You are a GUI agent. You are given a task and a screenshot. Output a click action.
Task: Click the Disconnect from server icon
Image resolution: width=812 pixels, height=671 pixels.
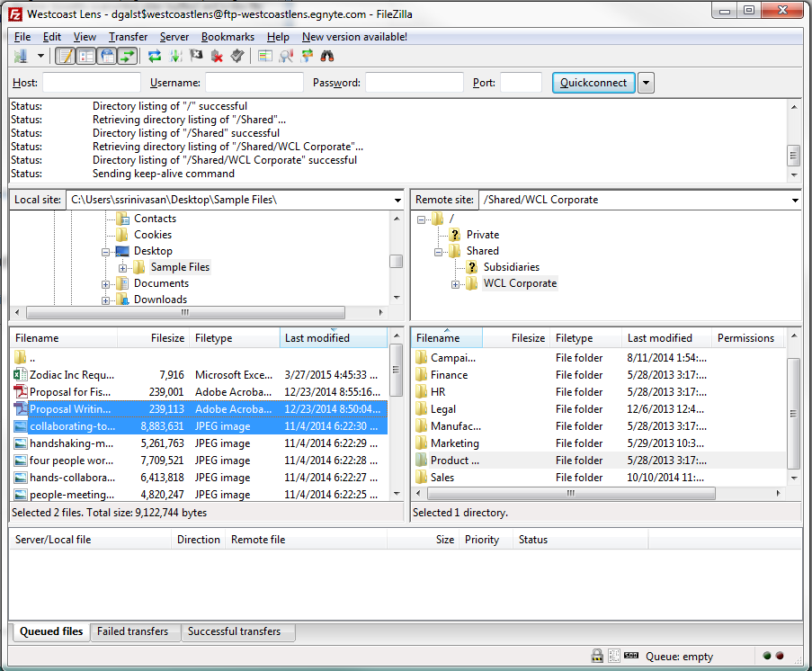[x=217, y=56]
